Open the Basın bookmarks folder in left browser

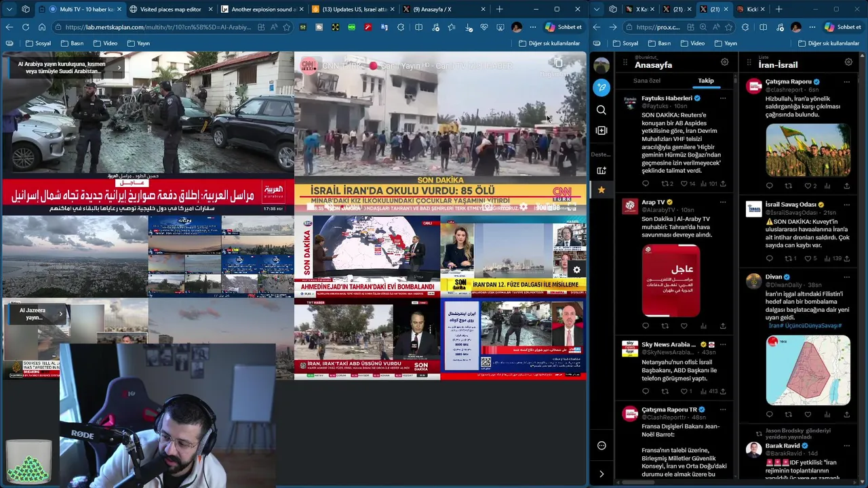(72, 43)
